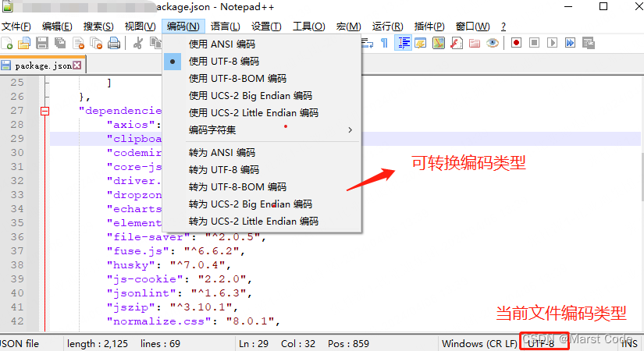Open the Function List icon

(457, 43)
